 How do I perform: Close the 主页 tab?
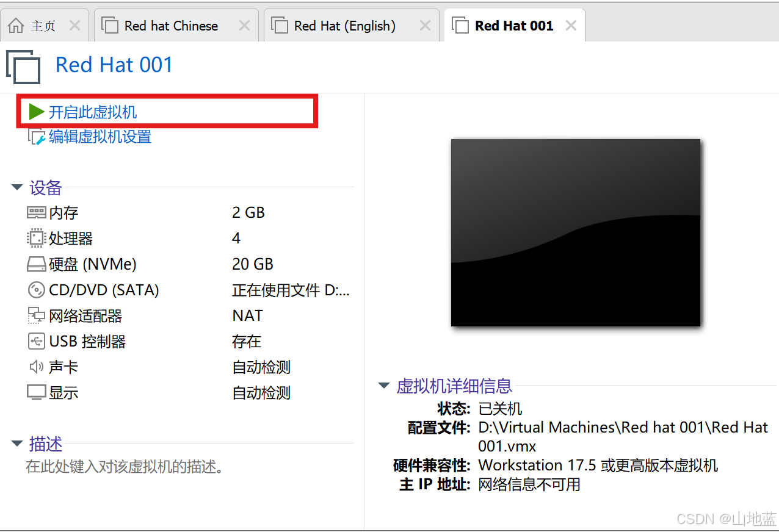[74, 26]
